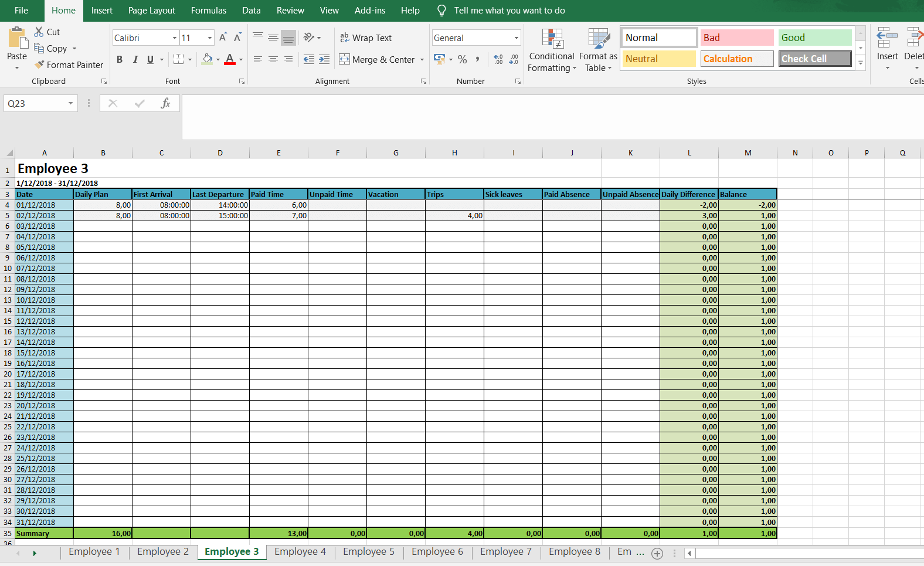
Task: Click the Center align icon
Action: [273, 59]
